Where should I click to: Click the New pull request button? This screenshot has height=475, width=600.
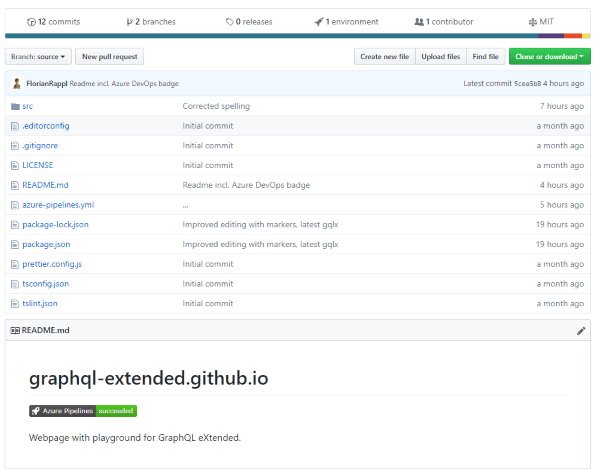(109, 57)
